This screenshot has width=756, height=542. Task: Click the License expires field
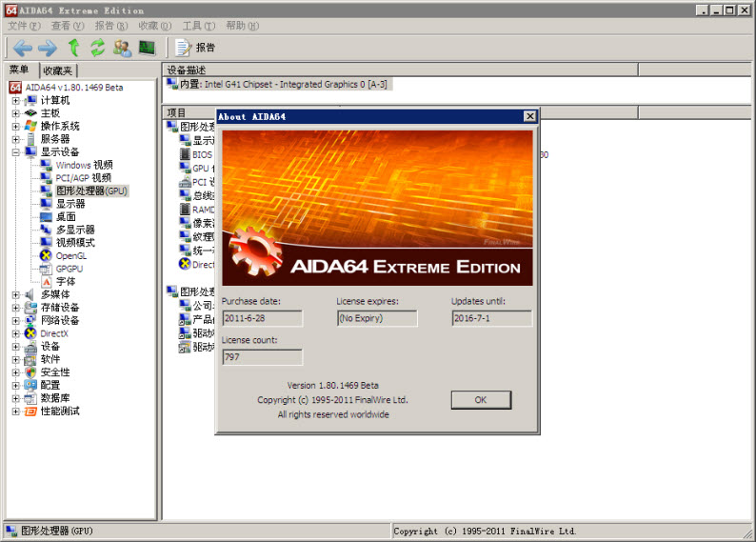pos(377,318)
